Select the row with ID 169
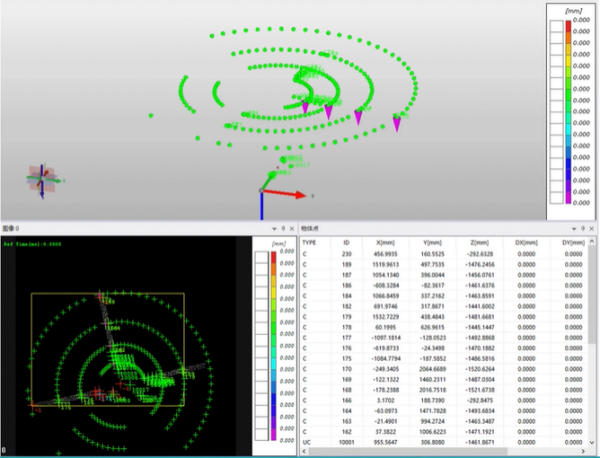Viewport: 600px width, 458px height. [444, 380]
